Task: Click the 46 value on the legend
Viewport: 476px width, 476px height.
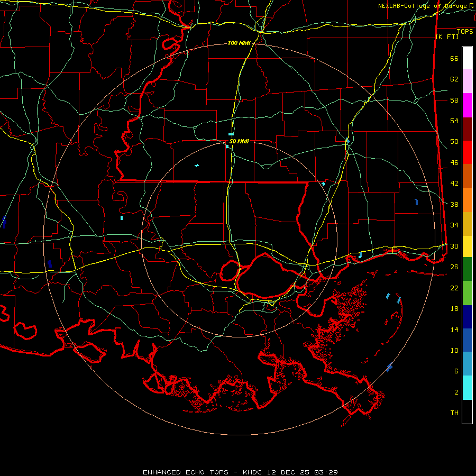Action: tap(454, 163)
